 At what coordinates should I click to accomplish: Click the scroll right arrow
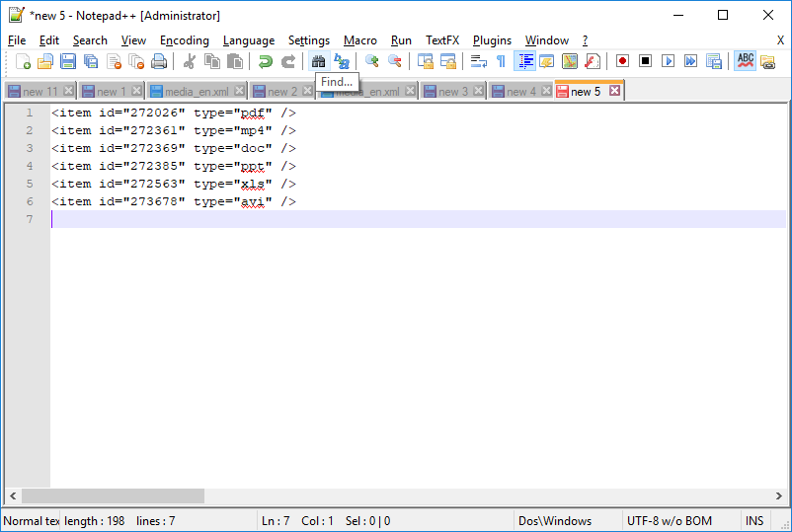[x=779, y=496]
